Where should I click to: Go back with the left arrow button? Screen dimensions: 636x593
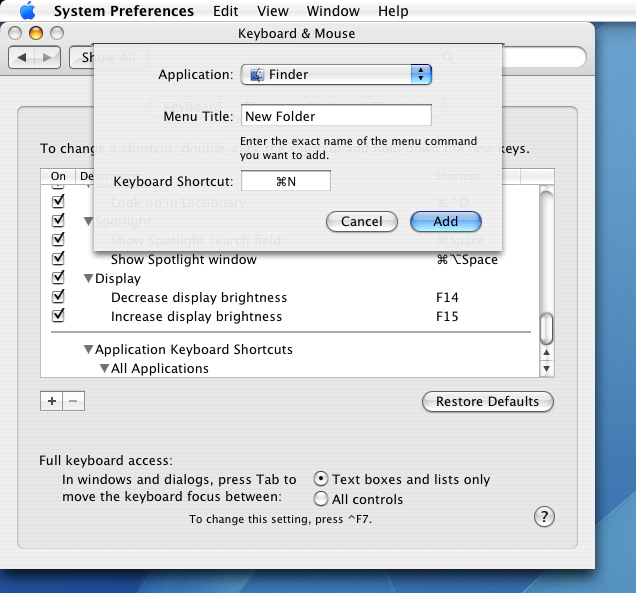(21, 58)
